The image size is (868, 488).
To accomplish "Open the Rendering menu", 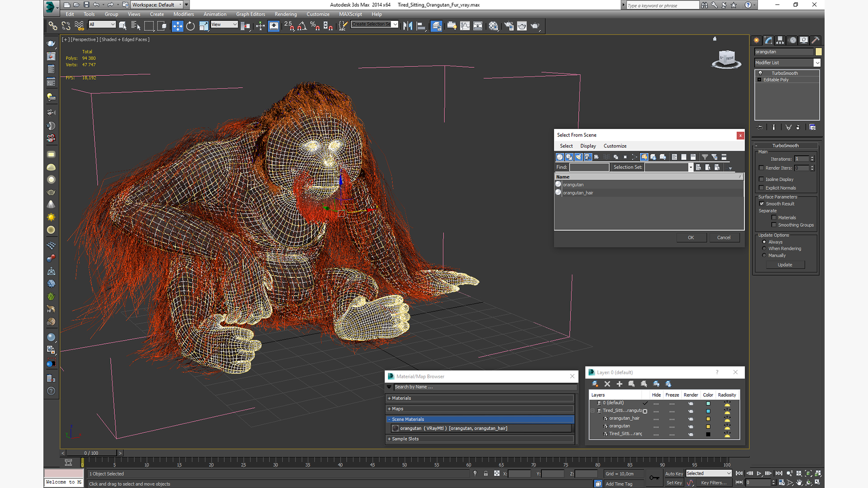I will (x=286, y=14).
